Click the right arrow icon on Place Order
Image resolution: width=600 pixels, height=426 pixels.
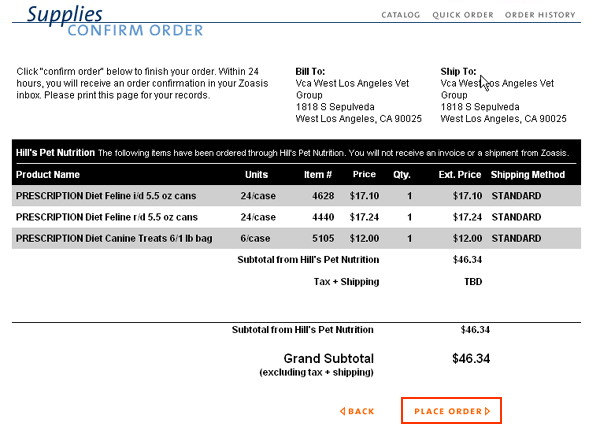pos(488,411)
